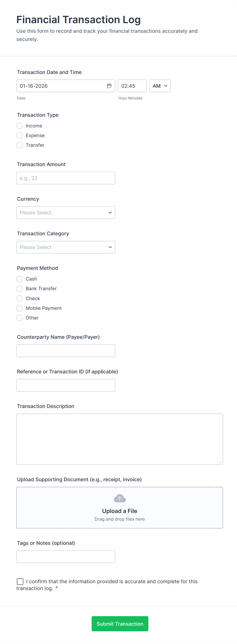
Task: Click the Transaction Amount input field
Action: [65, 178]
